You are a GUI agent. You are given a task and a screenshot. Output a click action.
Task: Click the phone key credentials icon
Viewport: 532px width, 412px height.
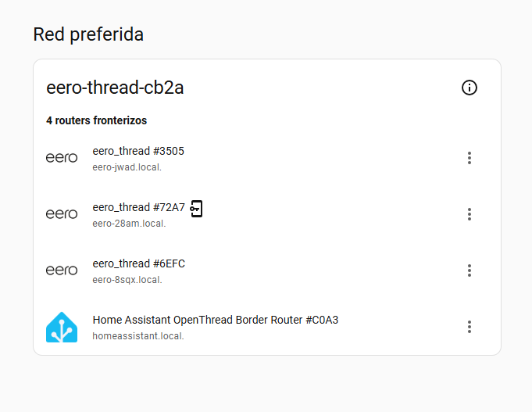pos(197,208)
